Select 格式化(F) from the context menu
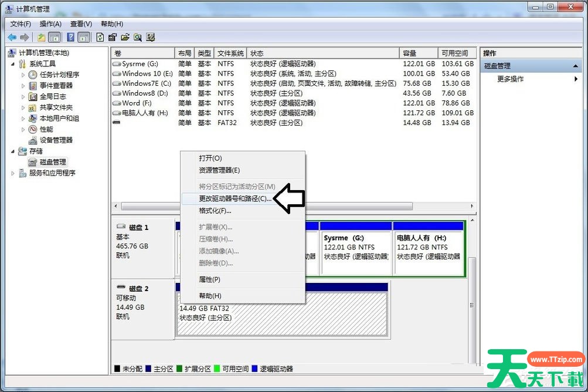The height and width of the screenshot is (392, 588). click(x=215, y=211)
